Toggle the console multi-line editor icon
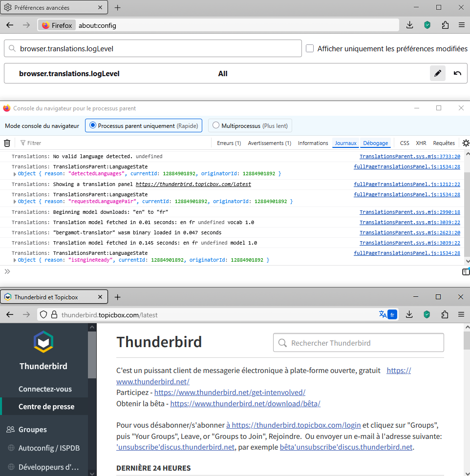The height and width of the screenshot is (476, 470). click(x=466, y=272)
